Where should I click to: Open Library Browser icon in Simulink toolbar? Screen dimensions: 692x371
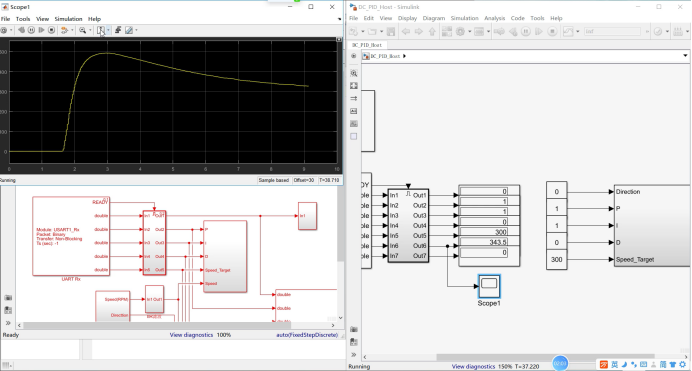pyautogui.click(x=447, y=31)
